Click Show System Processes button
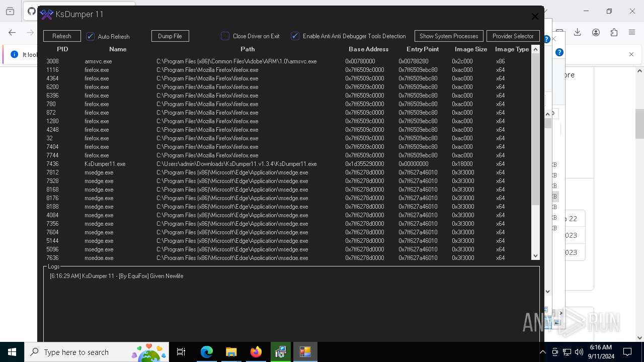Image resolution: width=644 pixels, height=362 pixels. (x=449, y=36)
